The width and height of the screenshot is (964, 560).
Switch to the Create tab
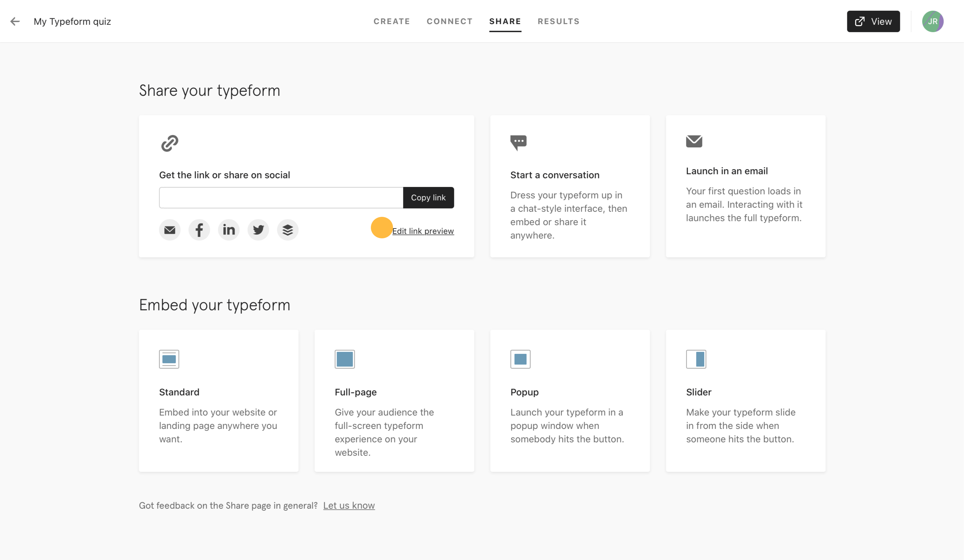pos(392,21)
